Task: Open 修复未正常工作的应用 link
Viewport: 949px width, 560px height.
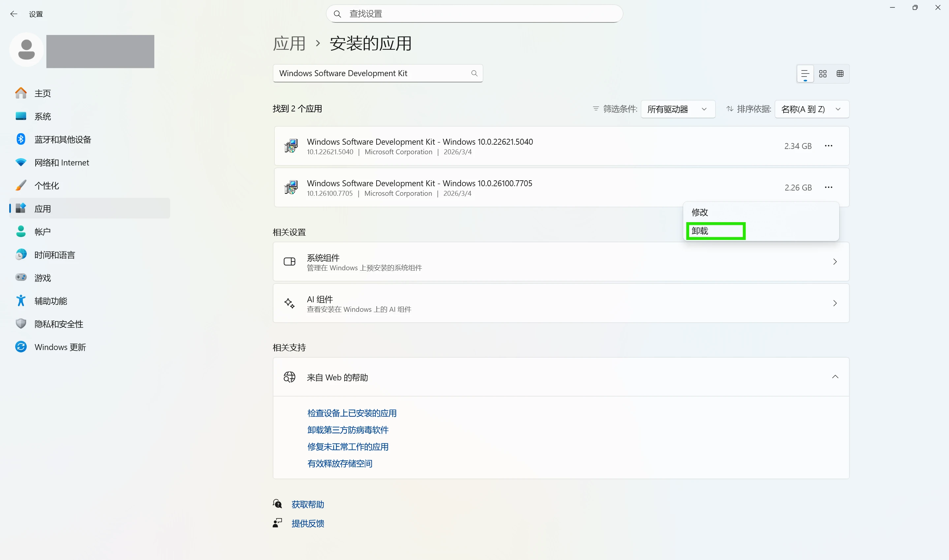Action: (348, 447)
